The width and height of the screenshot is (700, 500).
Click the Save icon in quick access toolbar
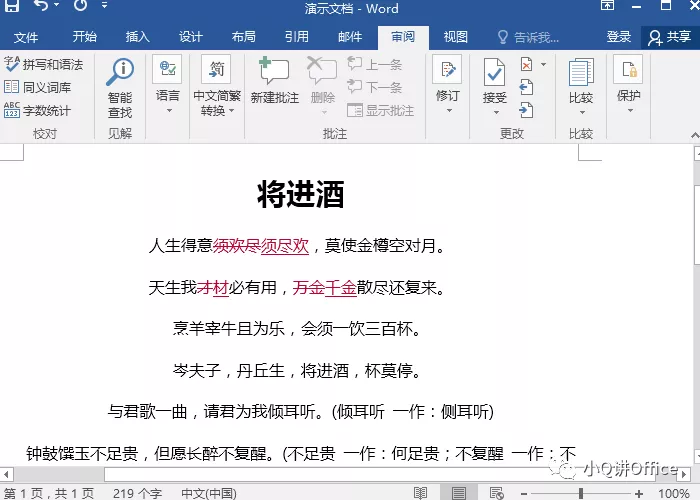[x=12, y=5]
